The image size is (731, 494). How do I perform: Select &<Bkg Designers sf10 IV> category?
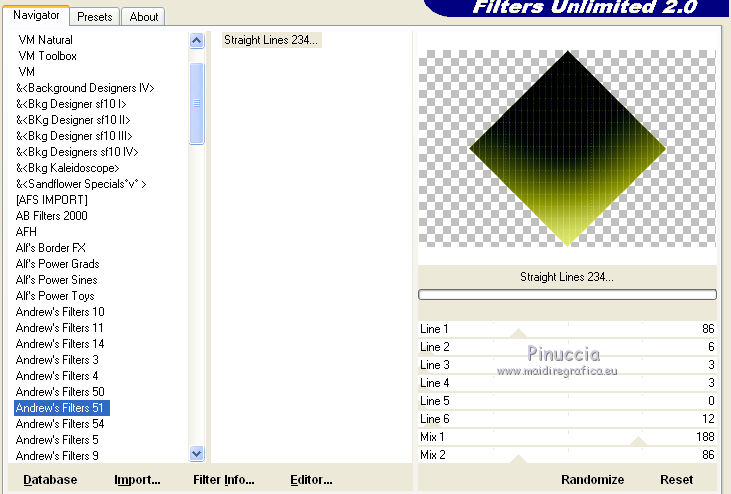coord(77,152)
